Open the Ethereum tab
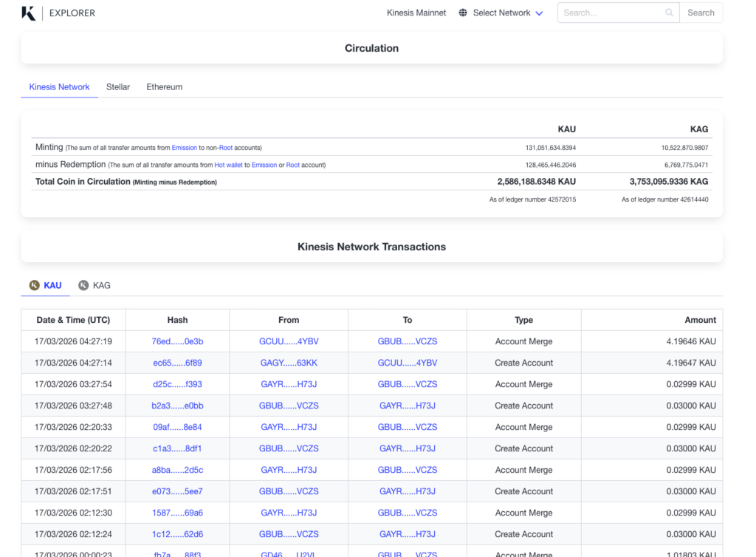The height and width of the screenshot is (557, 756). click(164, 87)
